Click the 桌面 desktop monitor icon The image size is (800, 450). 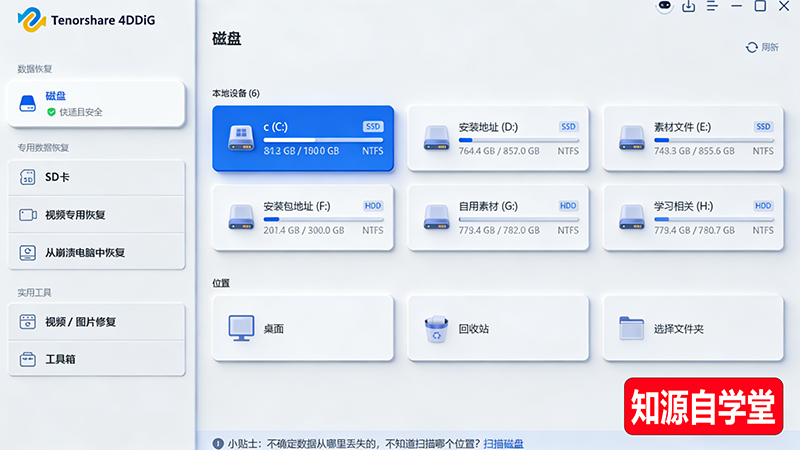(x=241, y=328)
